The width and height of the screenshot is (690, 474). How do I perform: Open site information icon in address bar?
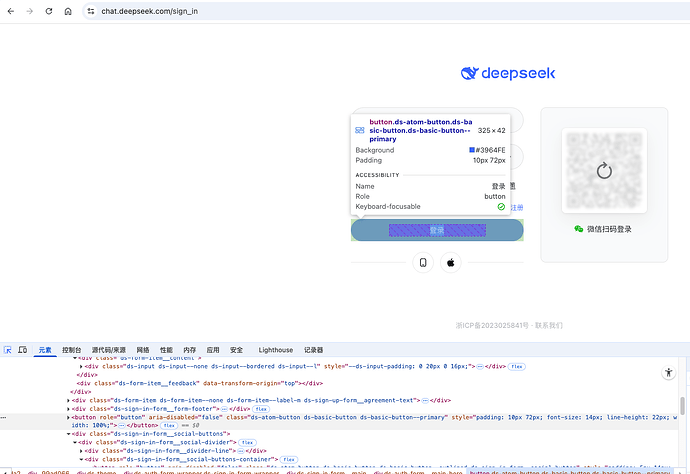[90, 11]
